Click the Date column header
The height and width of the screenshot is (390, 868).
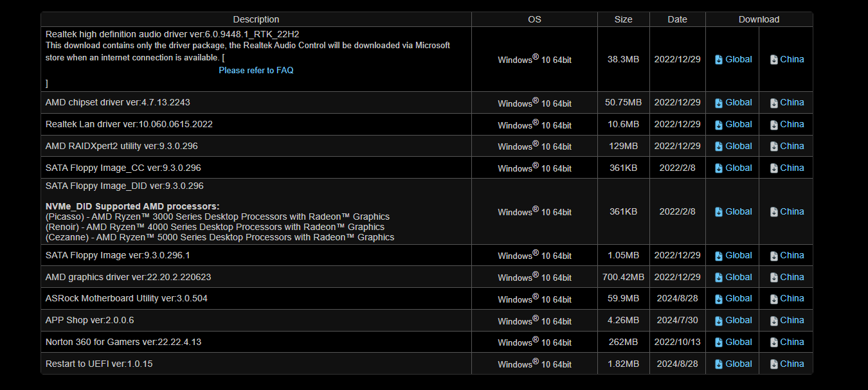pos(677,19)
